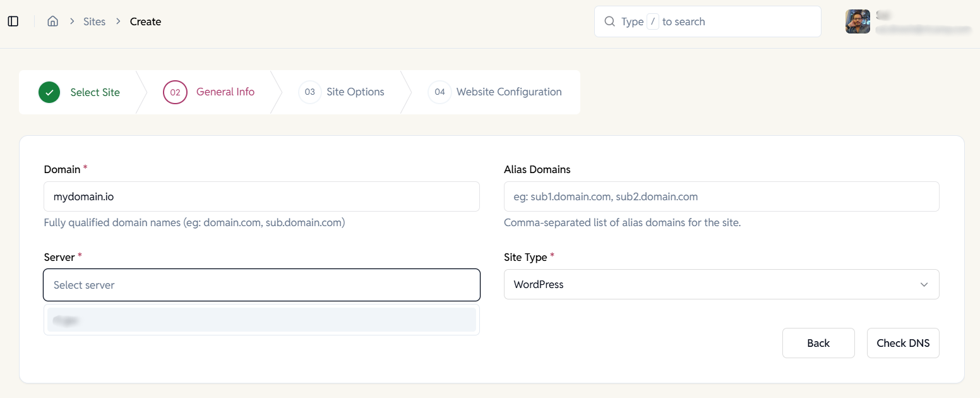Open the Select server dropdown
The image size is (980, 398).
pyautogui.click(x=261, y=285)
